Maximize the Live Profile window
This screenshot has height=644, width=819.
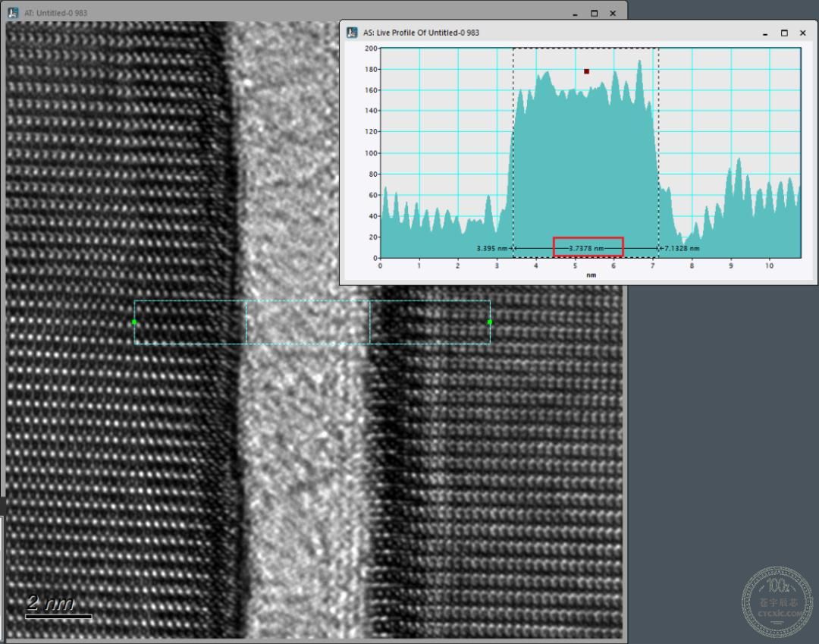784,33
